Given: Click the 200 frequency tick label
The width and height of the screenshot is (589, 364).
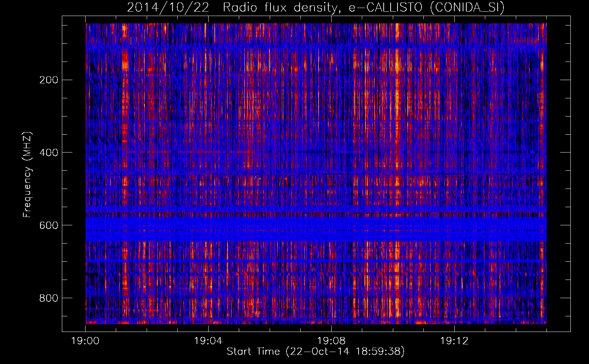Looking at the screenshot, I should (49, 80).
